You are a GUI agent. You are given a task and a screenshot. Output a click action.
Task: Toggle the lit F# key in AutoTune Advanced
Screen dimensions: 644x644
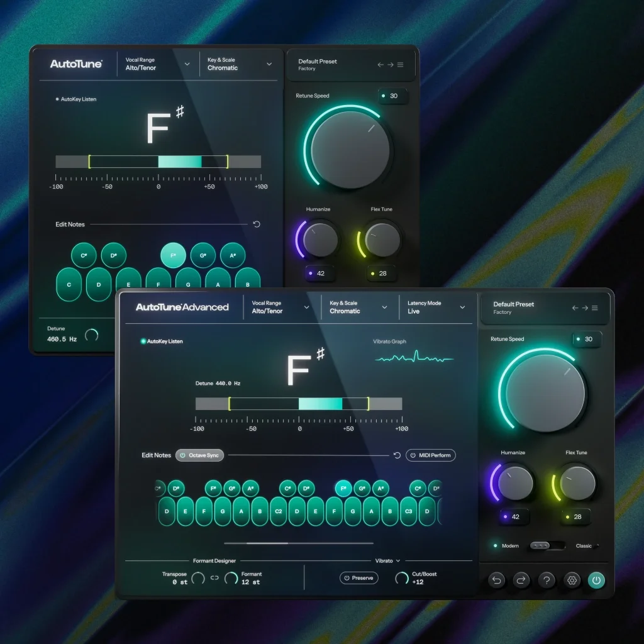pos(343,488)
